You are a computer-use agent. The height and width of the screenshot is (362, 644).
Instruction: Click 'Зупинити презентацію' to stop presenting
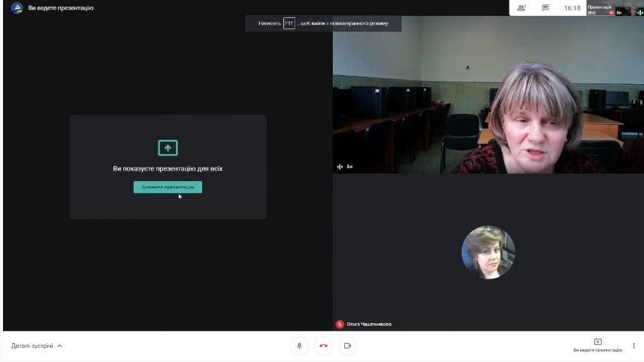(x=168, y=187)
